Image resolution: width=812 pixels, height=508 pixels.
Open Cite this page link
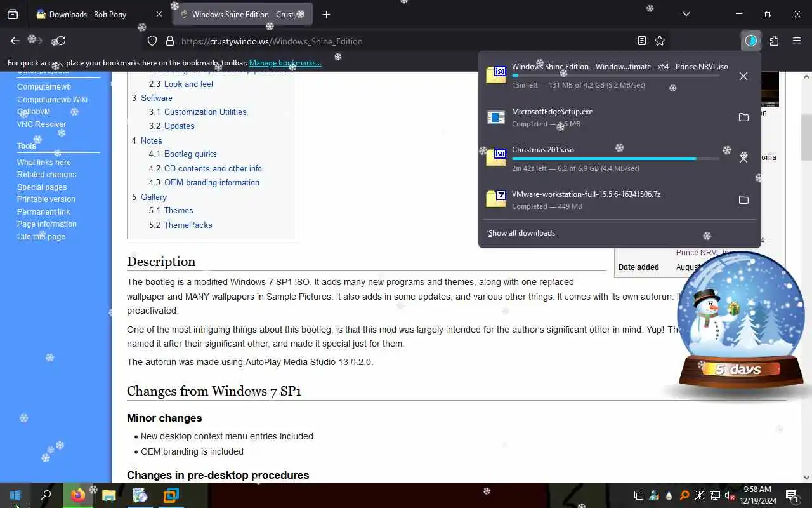coord(41,237)
